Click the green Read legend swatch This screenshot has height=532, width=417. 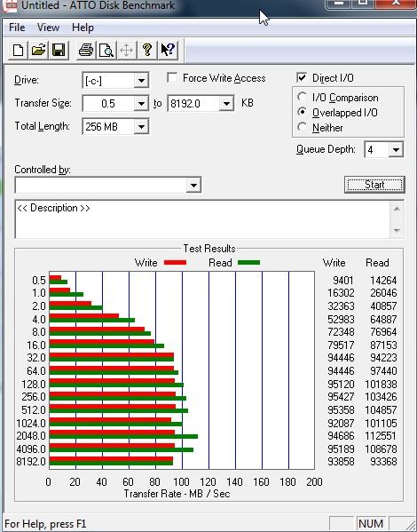(x=248, y=263)
